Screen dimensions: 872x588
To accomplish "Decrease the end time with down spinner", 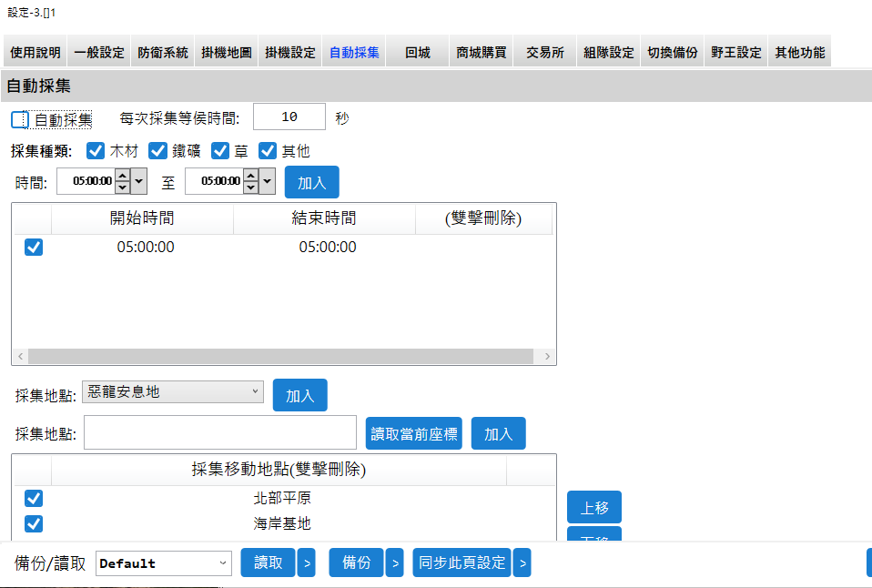I will point(250,187).
